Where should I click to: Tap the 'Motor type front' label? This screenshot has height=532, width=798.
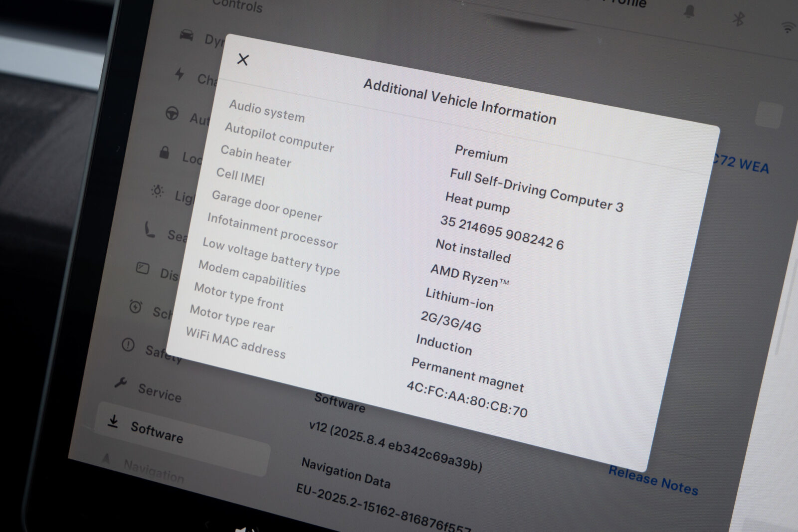click(x=238, y=296)
